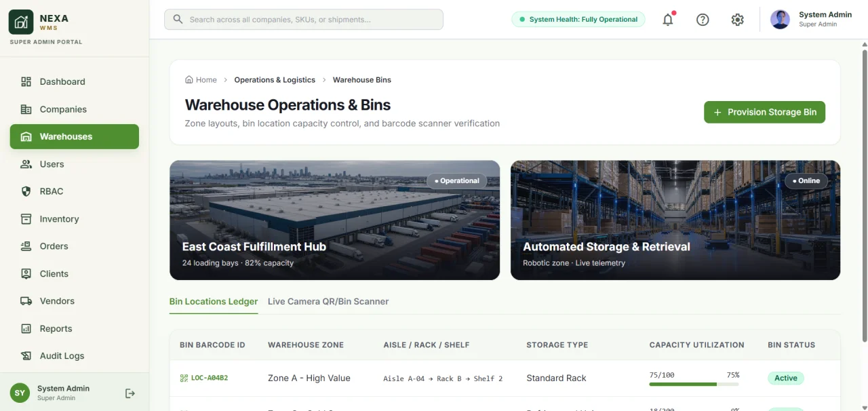Switch to Live Camera QR/Bin Scanner tab

328,302
